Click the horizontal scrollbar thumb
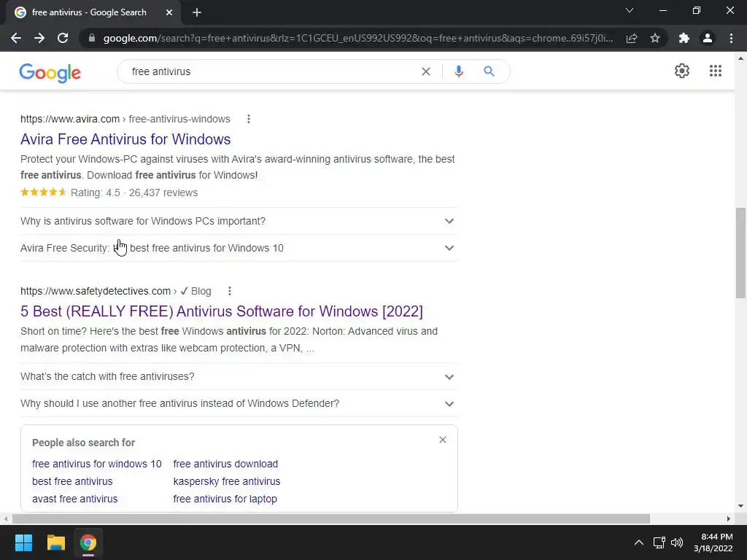 coord(331,518)
